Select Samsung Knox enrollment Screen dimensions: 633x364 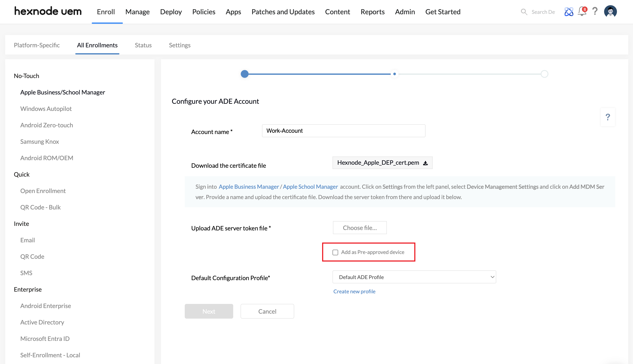pos(40,142)
